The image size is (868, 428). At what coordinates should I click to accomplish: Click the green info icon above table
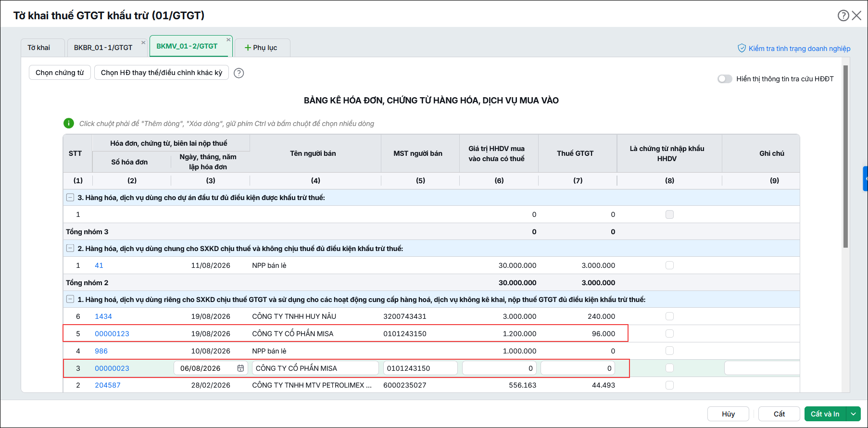pyautogui.click(x=69, y=123)
